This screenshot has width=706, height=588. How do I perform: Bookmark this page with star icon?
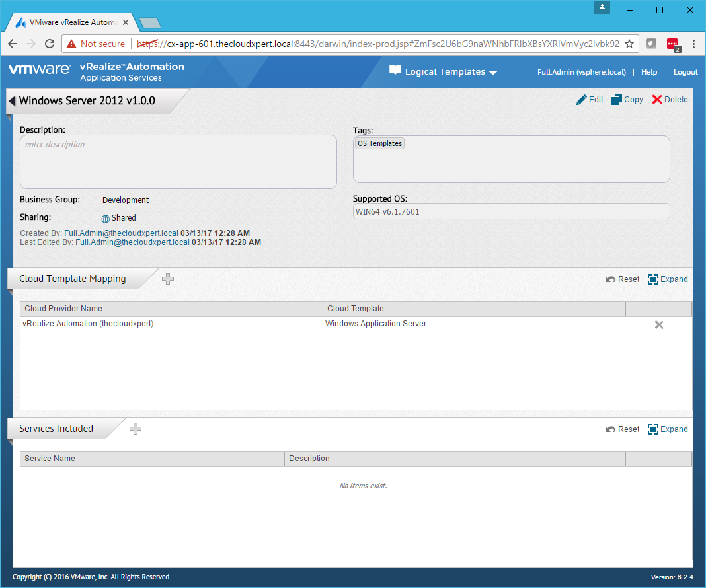tap(629, 44)
